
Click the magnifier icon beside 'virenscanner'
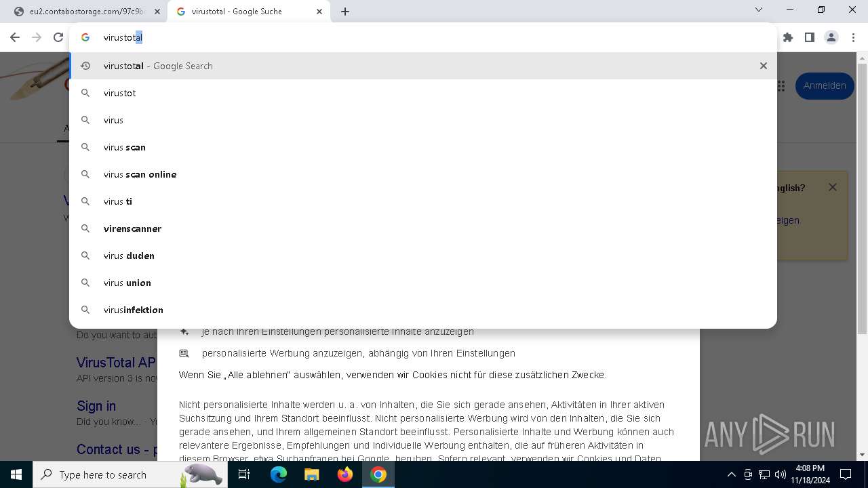coord(85,228)
